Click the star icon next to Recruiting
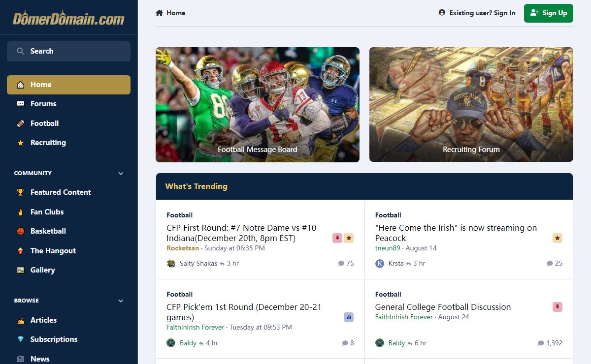 (x=20, y=143)
